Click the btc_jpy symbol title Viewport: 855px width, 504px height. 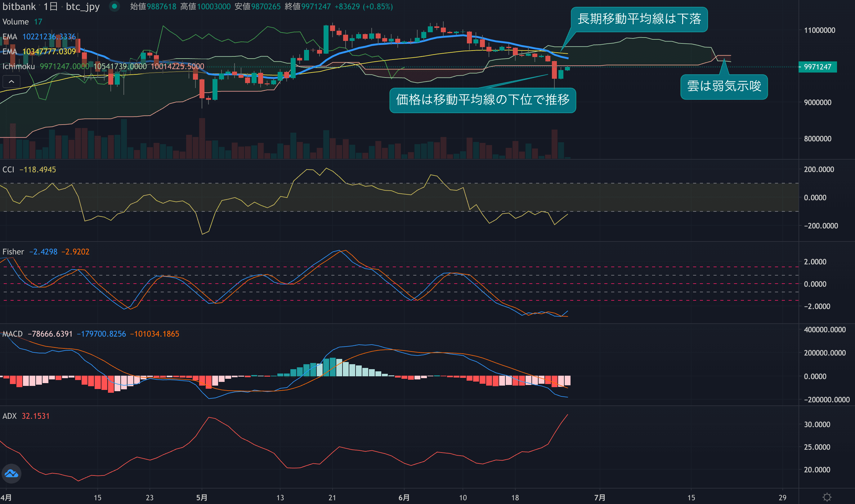coord(83,7)
